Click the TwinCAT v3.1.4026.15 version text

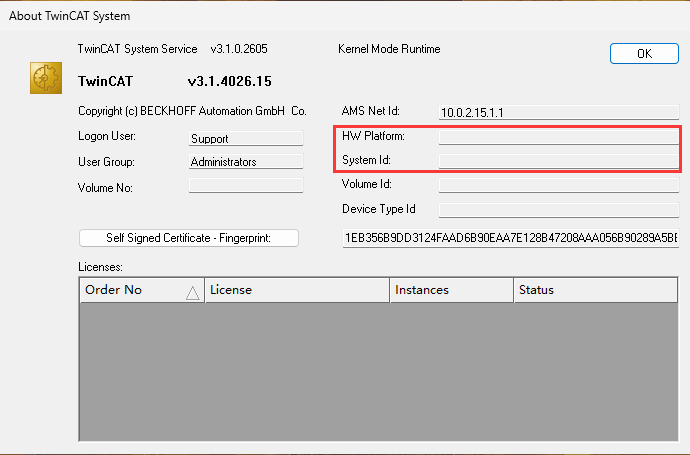click(x=229, y=81)
